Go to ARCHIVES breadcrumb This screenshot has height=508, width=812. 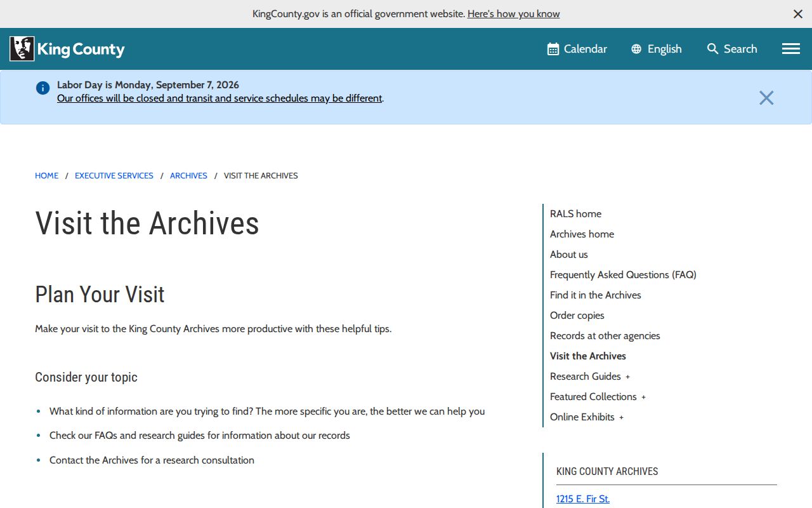click(x=188, y=176)
